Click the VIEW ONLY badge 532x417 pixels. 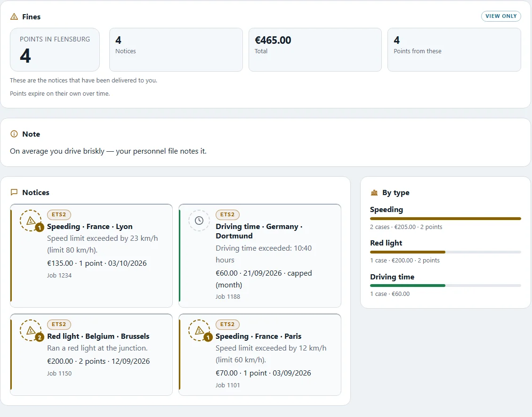point(501,16)
